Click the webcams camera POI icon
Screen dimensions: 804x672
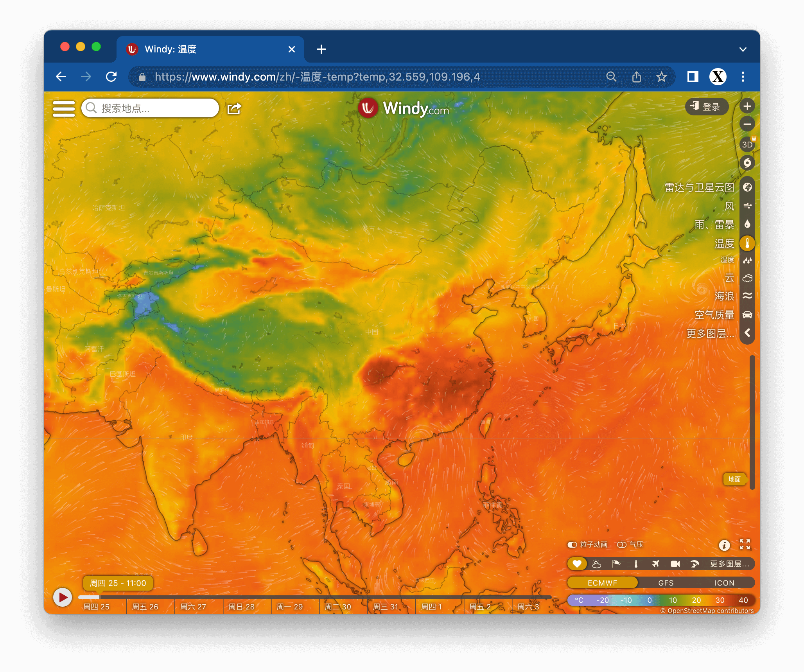point(675,564)
